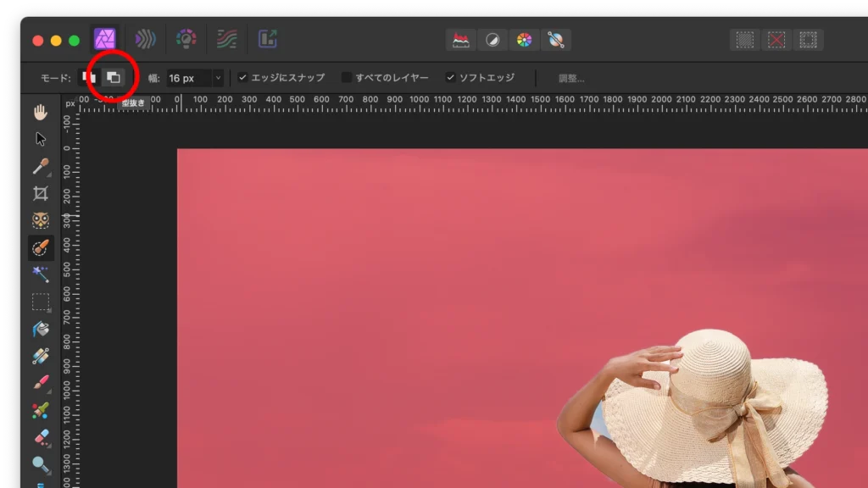Image resolution: width=868 pixels, height=488 pixels.
Task: Open the 幅 width dropdown arrow
Action: [218, 78]
